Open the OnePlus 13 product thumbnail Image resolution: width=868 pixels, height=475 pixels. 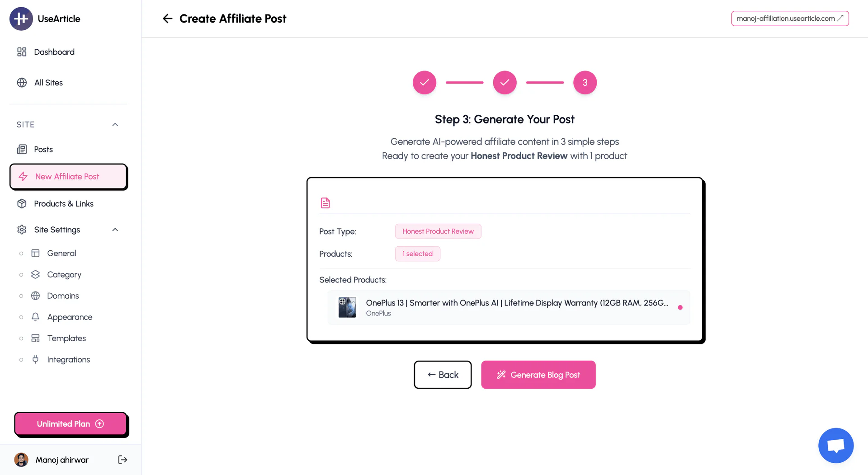347,307
